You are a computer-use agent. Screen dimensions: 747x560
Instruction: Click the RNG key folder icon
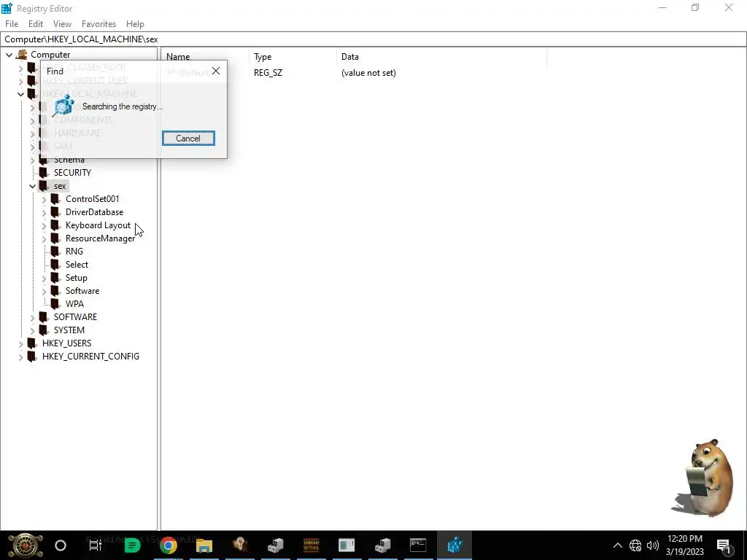pos(55,251)
